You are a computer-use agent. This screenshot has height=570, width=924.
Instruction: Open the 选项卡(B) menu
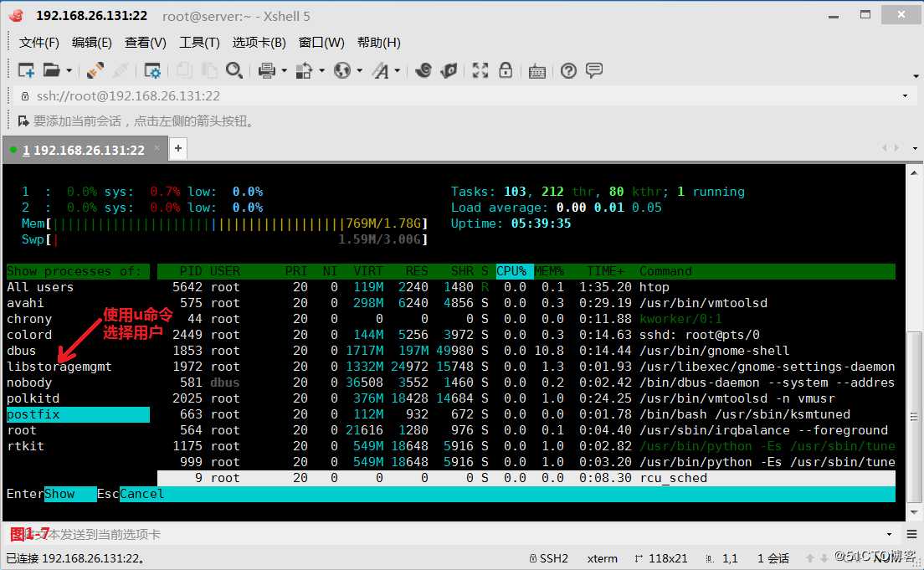(259, 43)
